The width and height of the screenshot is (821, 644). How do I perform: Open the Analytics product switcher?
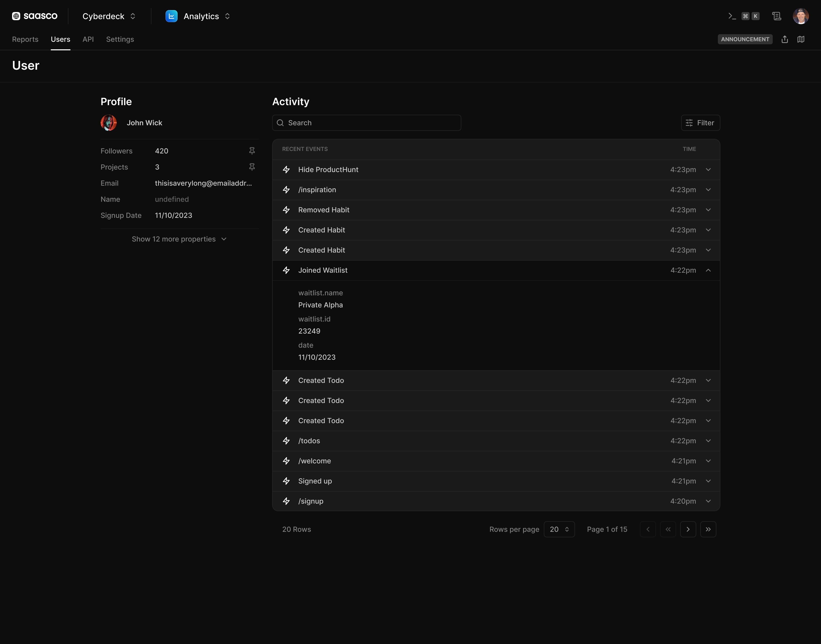[198, 16]
